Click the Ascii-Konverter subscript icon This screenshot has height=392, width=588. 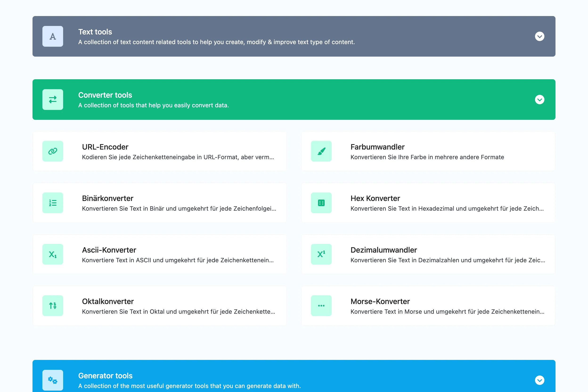(x=53, y=254)
